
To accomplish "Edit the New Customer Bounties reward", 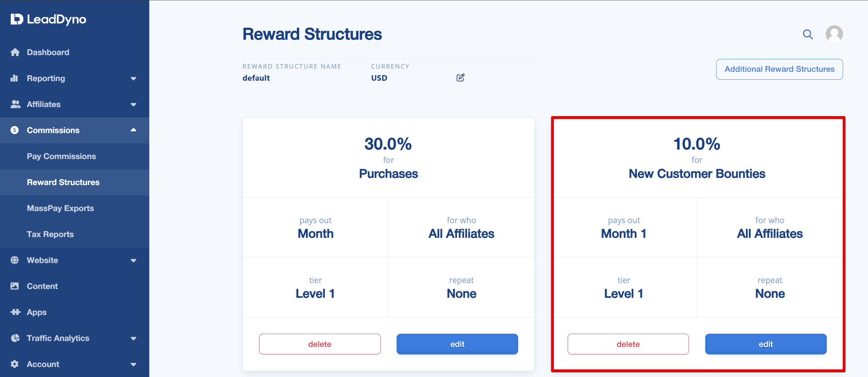I will [x=766, y=344].
